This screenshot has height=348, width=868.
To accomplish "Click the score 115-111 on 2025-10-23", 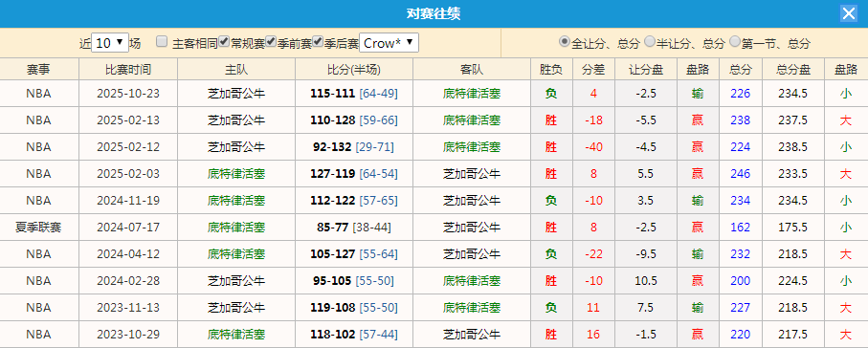I will click(332, 94).
